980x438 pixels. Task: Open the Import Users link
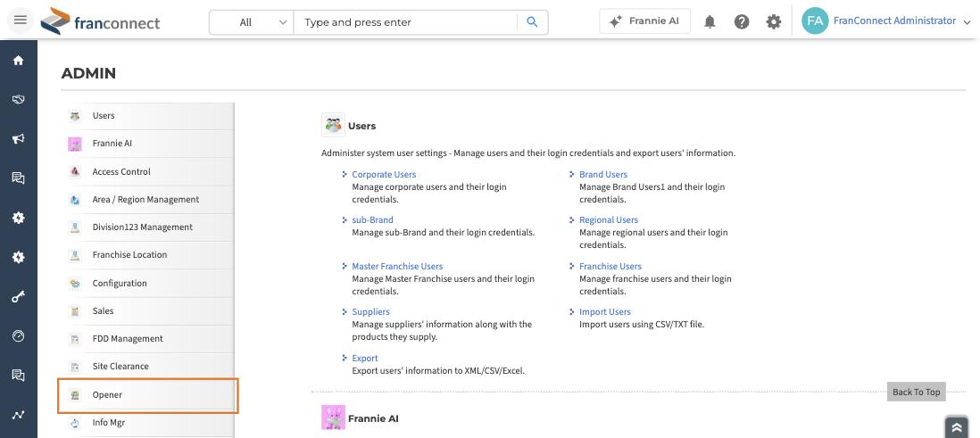pyautogui.click(x=605, y=312)
